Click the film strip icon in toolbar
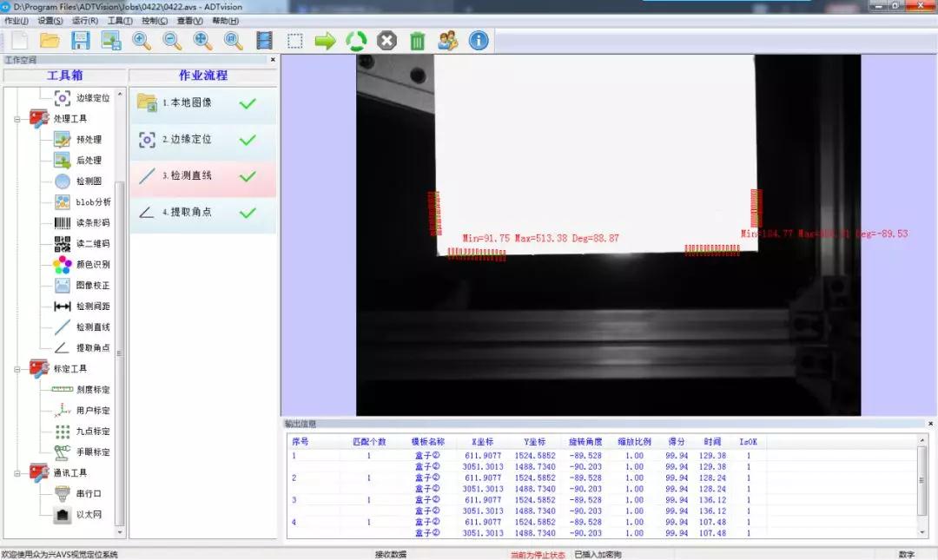Screen dimensions: 938x560 pyautogui.click(x=264, y=41)
